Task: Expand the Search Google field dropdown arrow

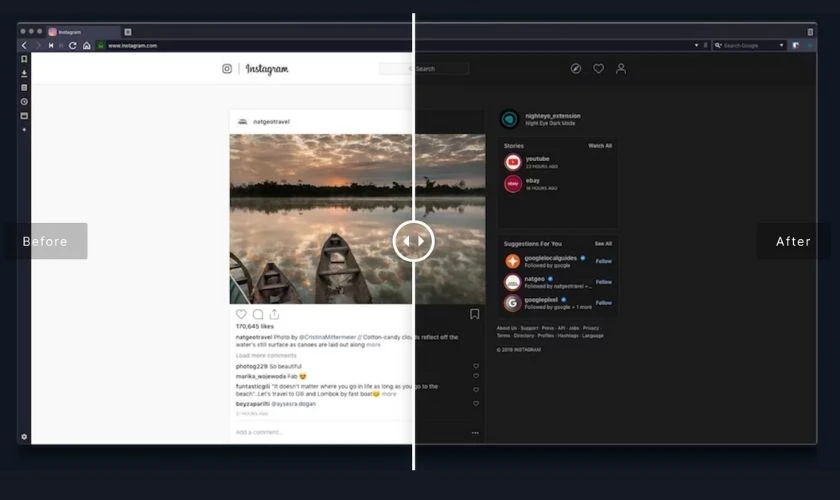Action: pos(781,46)
